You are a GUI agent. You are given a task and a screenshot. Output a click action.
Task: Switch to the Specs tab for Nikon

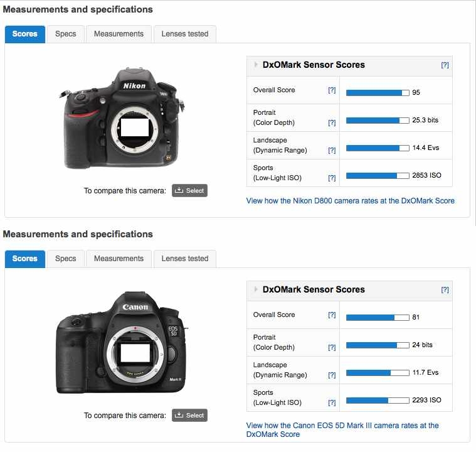click(x=65, y=34)
